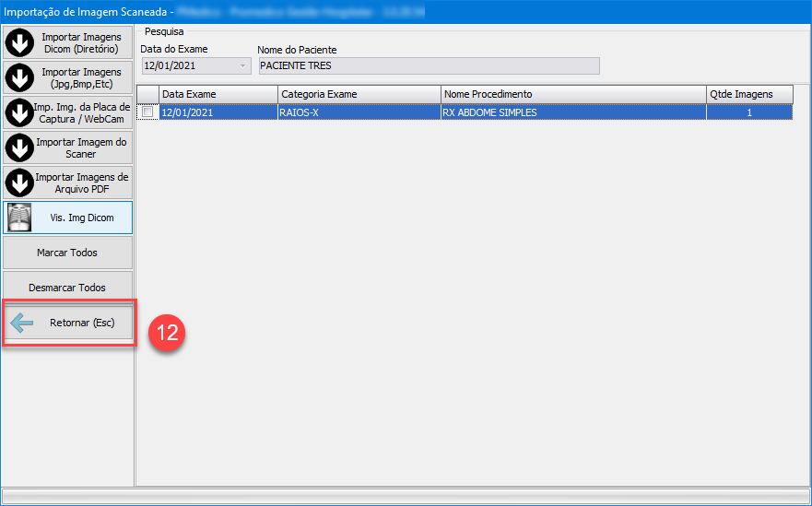This screenshot has height=506, width=812.
Task: Click the Importar Imagens Dicom (Diretório) download icon
Action: [x=19, y=42]
